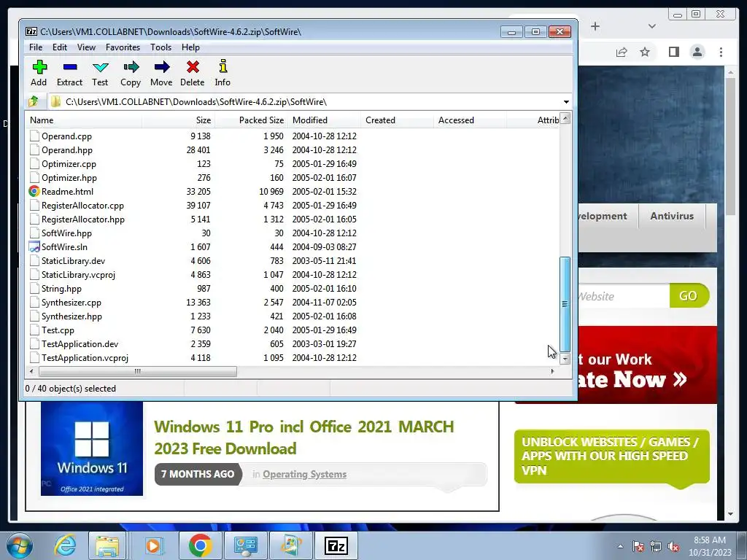The image size is (747, 560).
Task: Click the file icon of Test.cpp
Action: 34,330
